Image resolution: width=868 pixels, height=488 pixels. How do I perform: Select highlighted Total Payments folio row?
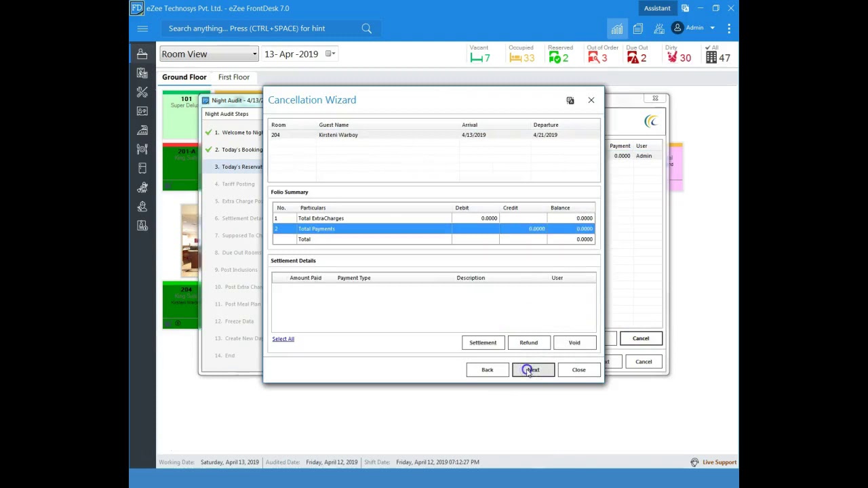(x=434, y=229)
